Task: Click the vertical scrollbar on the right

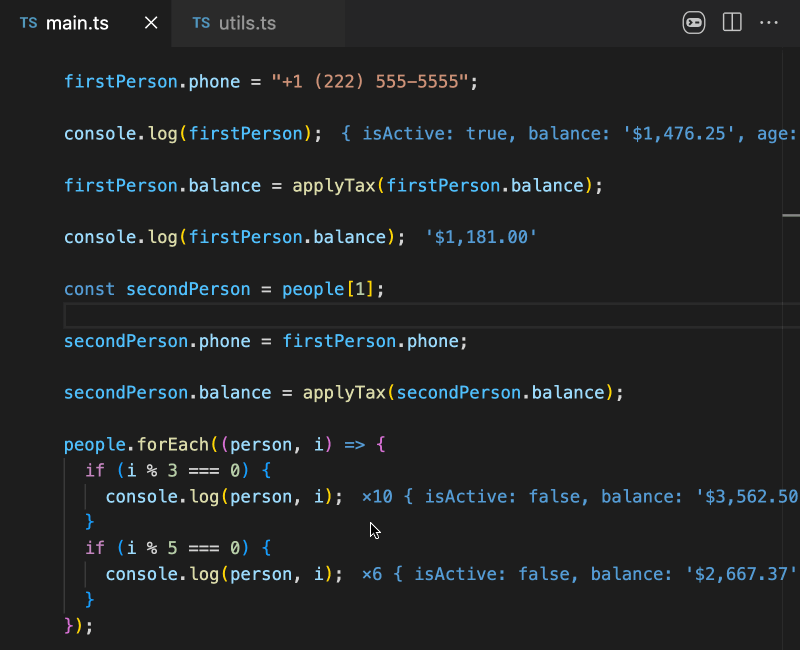Action: 790,215
